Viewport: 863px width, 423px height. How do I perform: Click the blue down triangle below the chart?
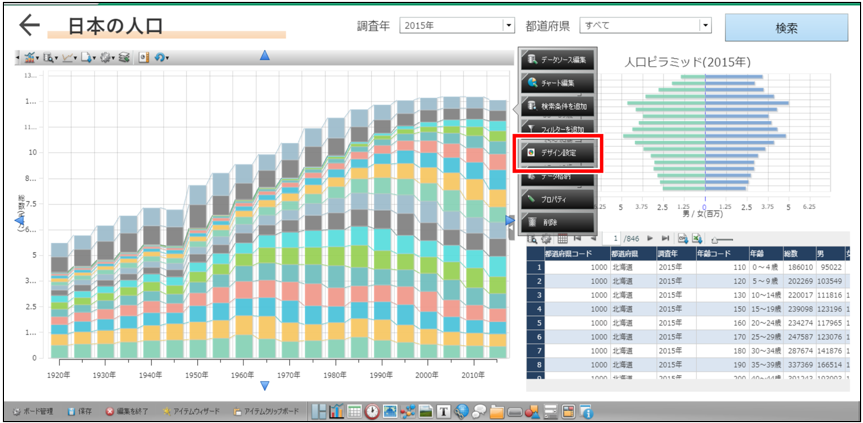tap(264, 385)
